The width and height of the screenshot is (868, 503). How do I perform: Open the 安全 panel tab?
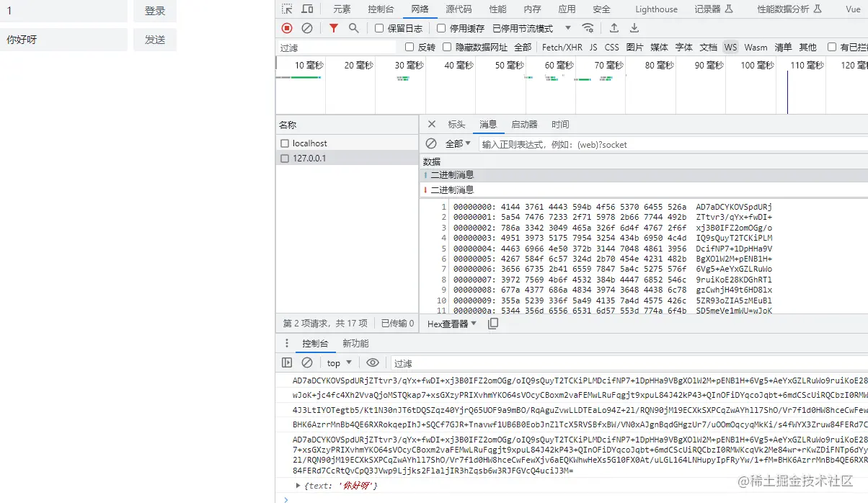pyautogui.click(x=601, y=9)
